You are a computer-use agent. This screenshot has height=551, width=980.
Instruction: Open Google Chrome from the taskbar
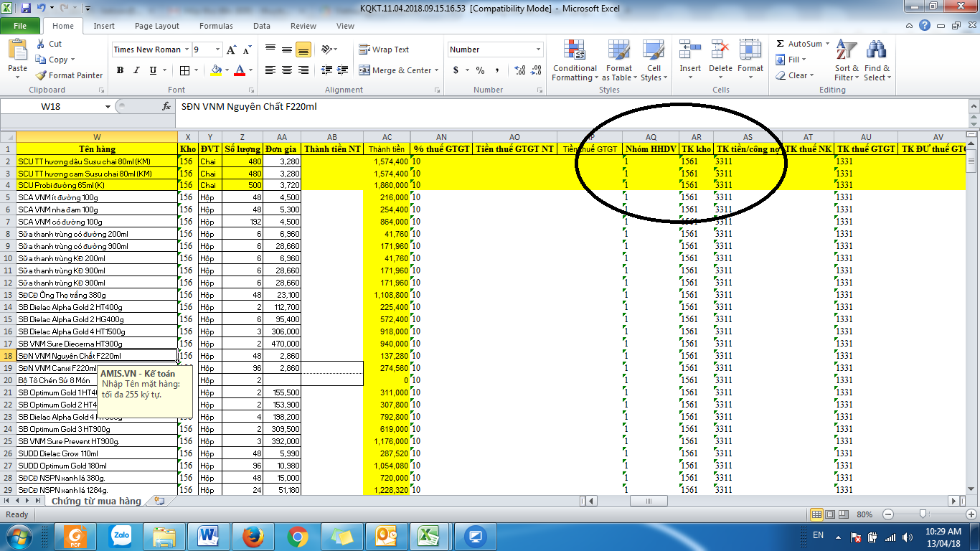(x=298, y=535)
